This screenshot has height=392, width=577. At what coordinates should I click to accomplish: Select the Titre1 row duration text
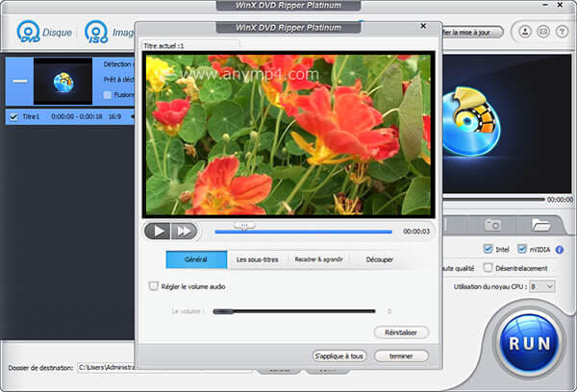[77, 117]
